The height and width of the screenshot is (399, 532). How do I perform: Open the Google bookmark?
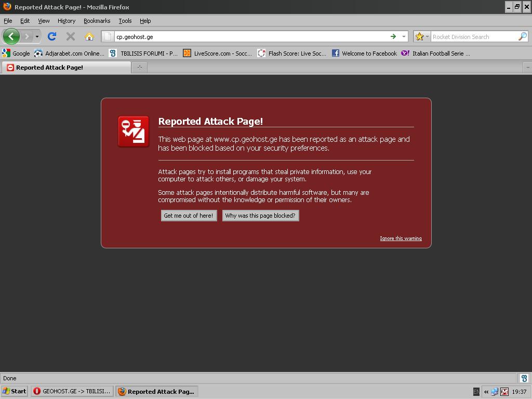point(16,54)
